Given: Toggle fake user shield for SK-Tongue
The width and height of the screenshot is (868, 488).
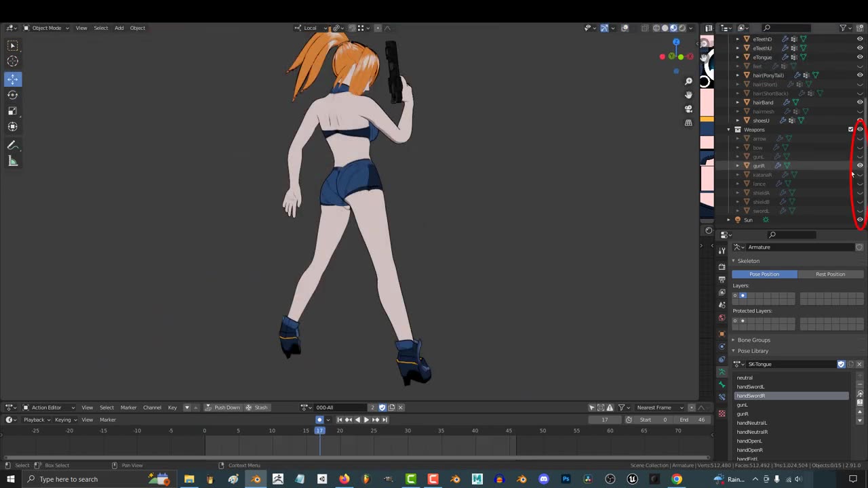Looking at the screenshot, I should [842, 364].
